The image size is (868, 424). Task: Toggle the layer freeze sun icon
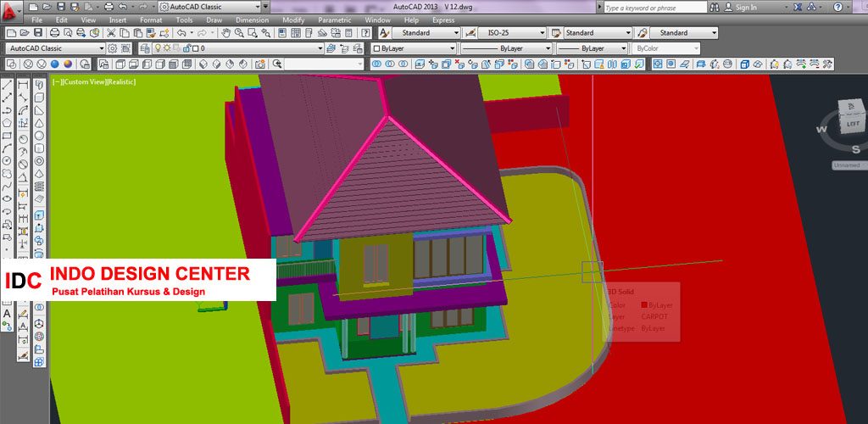[x=167, y=48]
